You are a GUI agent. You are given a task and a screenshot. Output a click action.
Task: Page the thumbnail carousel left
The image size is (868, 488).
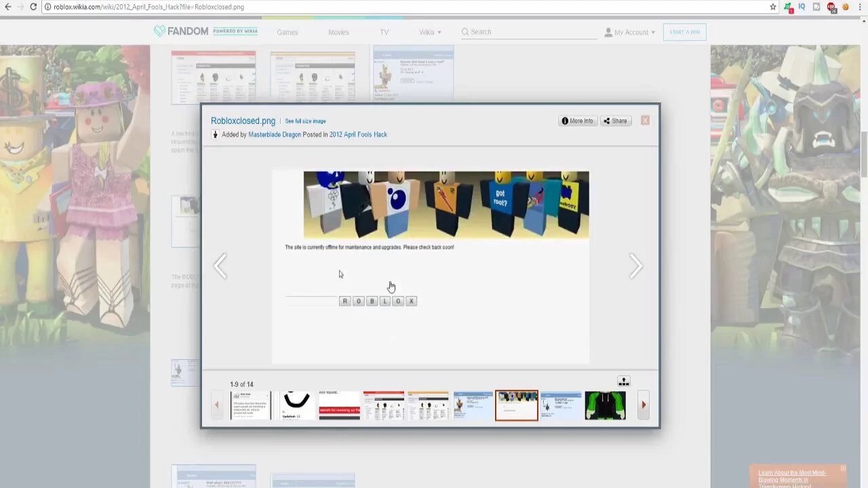click(217, 405)
